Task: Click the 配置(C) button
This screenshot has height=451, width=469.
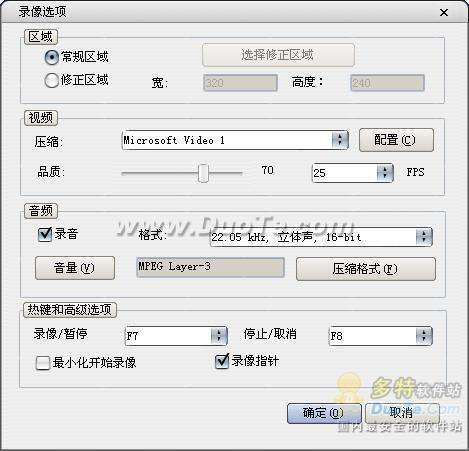Action: [396, 140]
